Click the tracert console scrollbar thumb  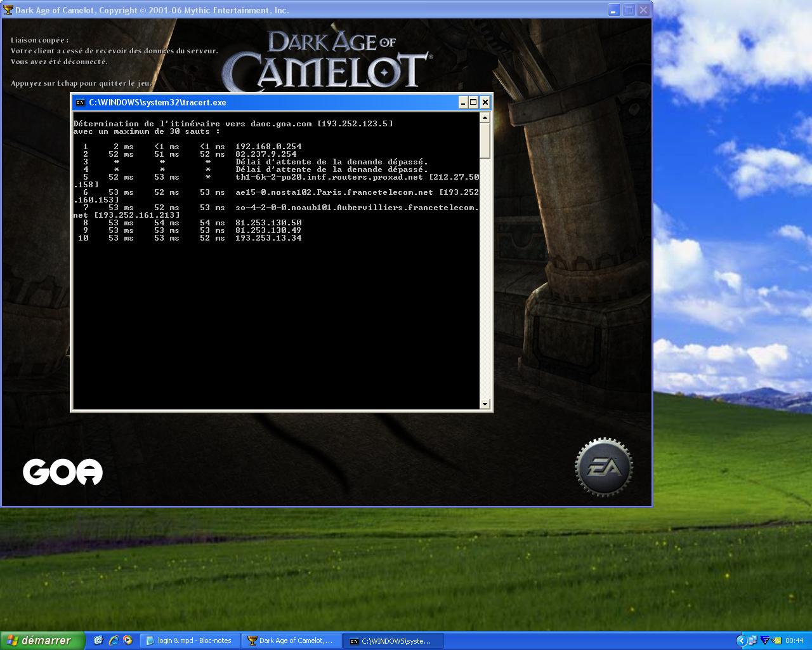[x=485, y=140]
